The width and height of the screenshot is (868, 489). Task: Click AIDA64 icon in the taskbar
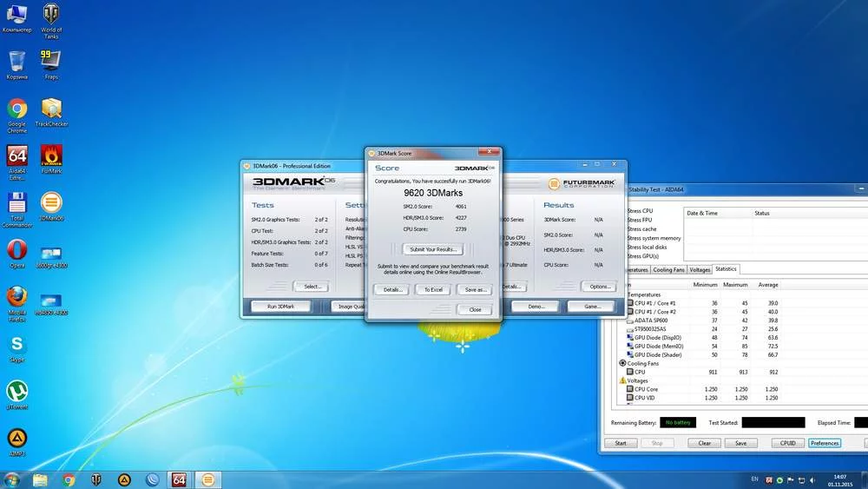coord(180,479)
